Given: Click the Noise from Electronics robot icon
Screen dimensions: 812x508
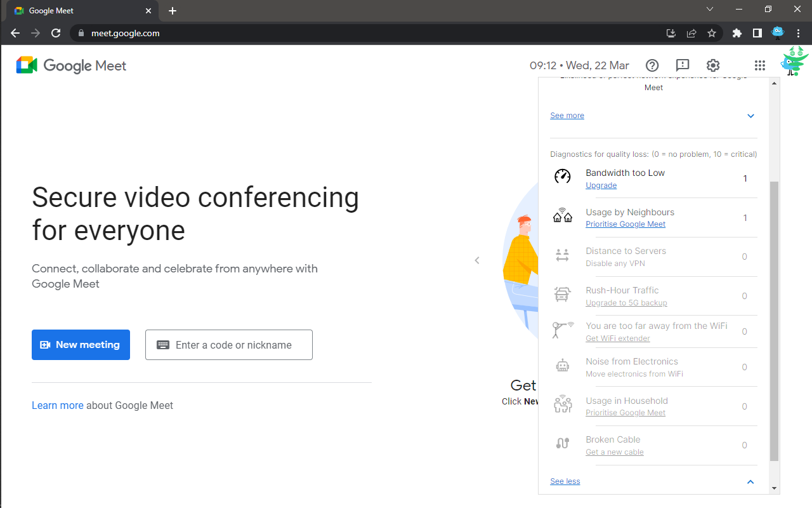Looking at the screenshot, I should pos(563,366).
